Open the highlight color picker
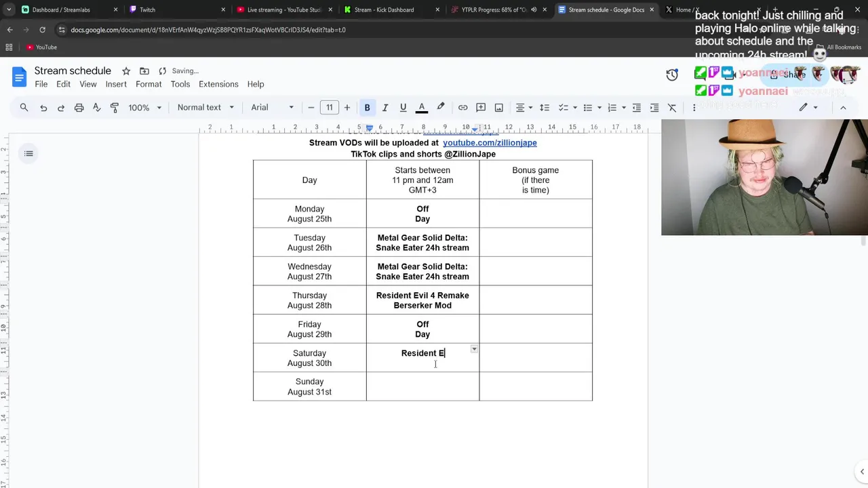 tap(440, 107)
